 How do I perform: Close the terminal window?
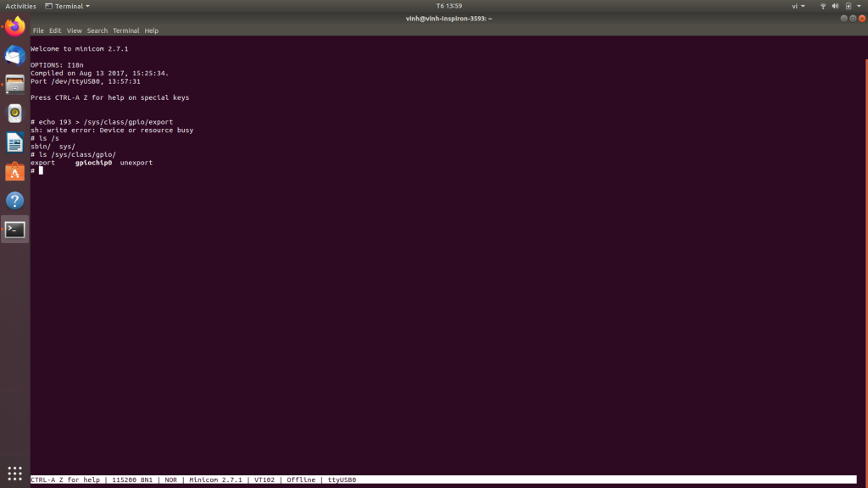862,19
